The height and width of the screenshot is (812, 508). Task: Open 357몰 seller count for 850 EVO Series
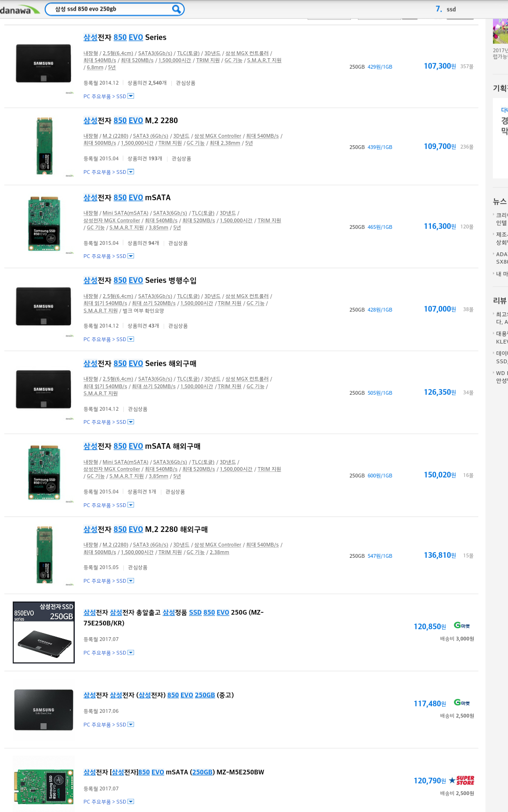click(x=467, y=67)
